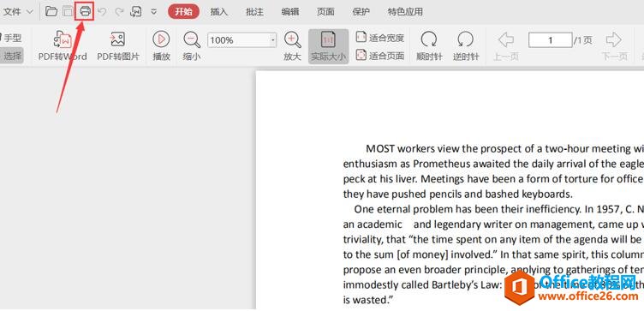644x311 pixels.
Task: Click 适合宽度 fit width option
Action: 380,38
